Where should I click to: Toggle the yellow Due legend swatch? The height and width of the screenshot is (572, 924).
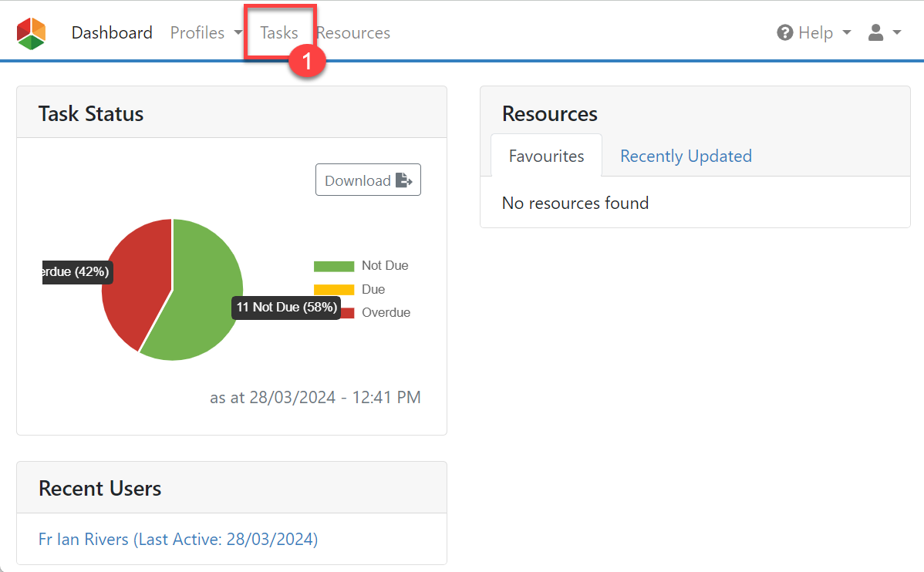(x=333, y=290)
